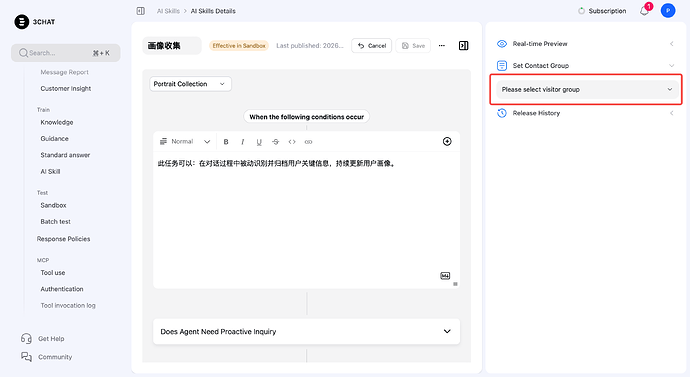Open the user profile avatar
The image size is (690, 377).
(668, 11)
